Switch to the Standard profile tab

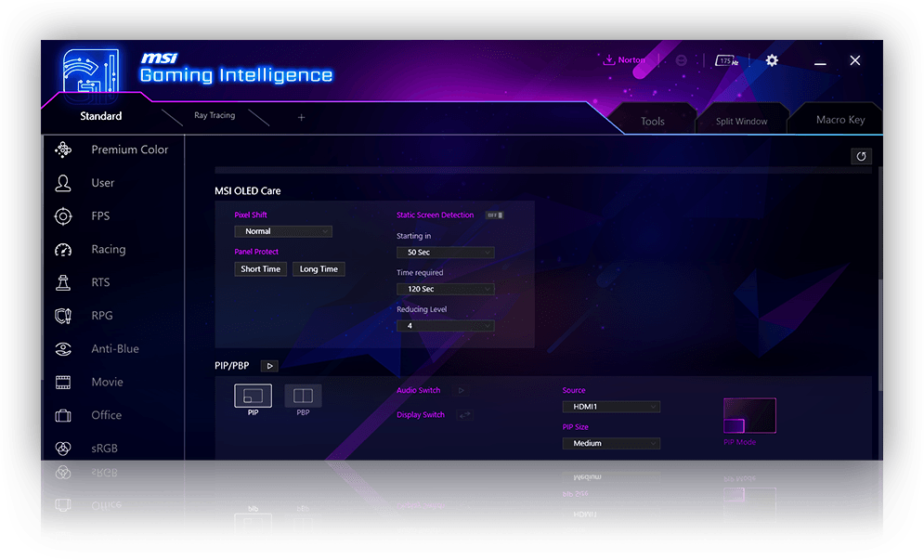(x=101, y=116)
